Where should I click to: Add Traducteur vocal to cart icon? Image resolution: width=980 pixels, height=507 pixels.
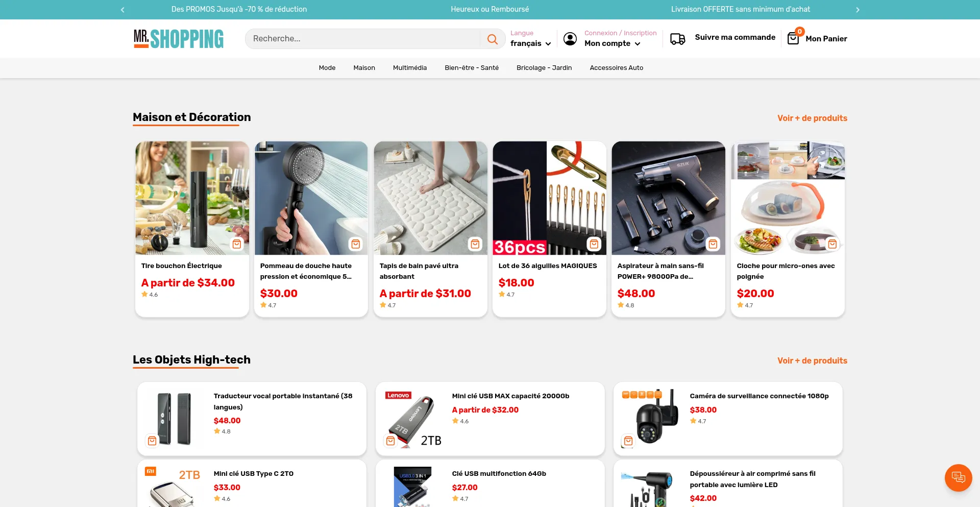coord(152,441)
